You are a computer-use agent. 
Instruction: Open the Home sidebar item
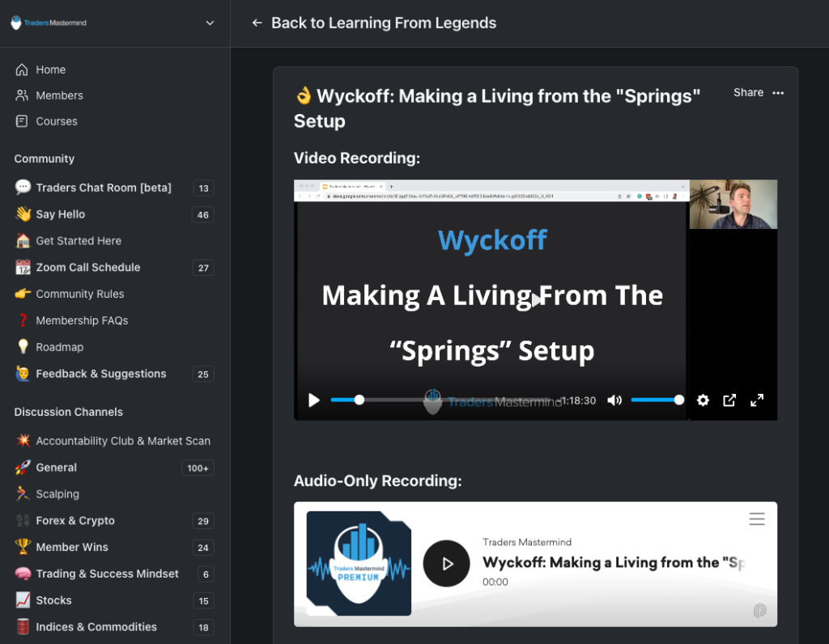click(50, 70)
